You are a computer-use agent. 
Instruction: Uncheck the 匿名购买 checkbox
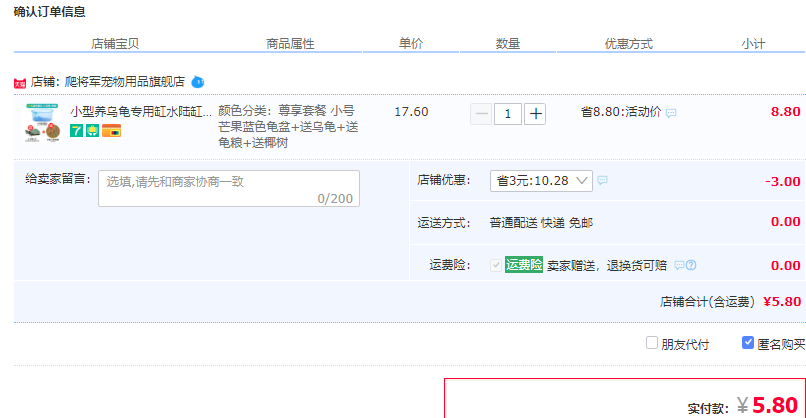coord(748,343)
